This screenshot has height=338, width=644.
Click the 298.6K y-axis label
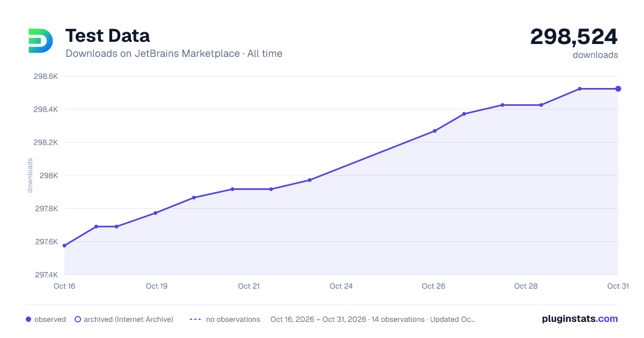(x=46, y=76)
